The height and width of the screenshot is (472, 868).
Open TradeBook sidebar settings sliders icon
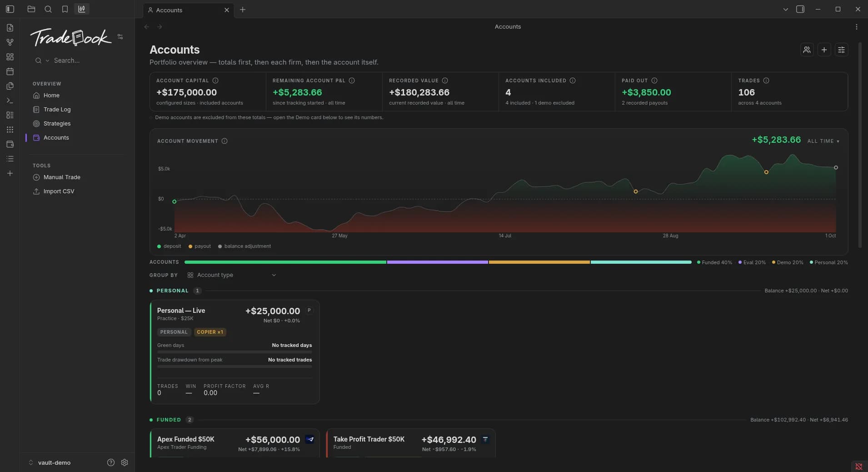tap(120, 37)
